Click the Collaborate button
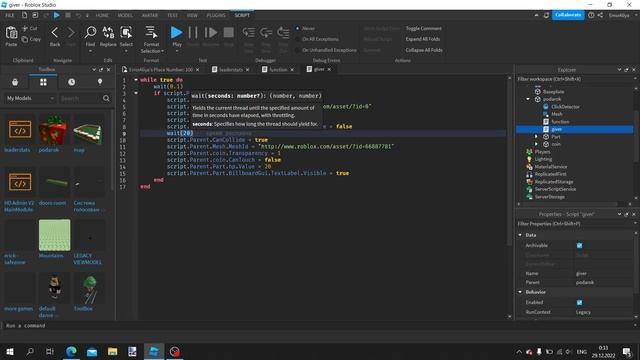This screenshot has width=640, height=360. [568, 15]
